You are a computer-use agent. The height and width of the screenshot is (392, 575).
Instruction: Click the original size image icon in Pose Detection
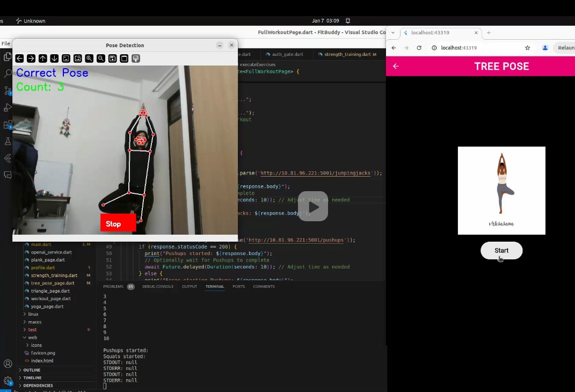(x=66, y=59)
